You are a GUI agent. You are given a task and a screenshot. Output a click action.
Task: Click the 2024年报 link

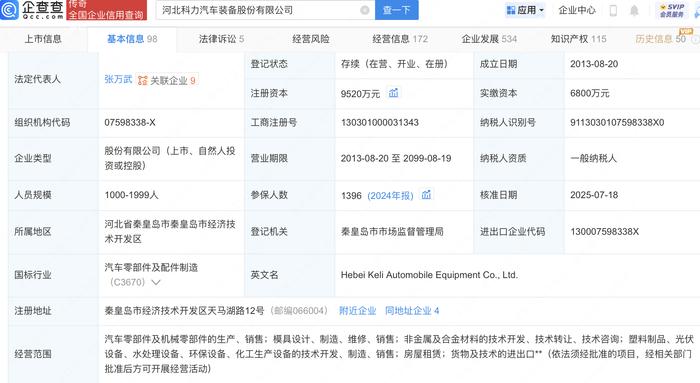(390, 196)
